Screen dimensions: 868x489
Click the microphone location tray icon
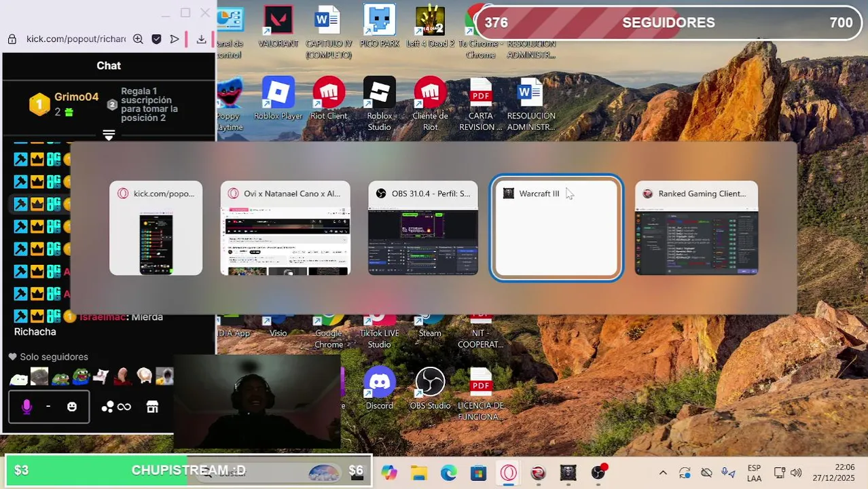click(728, 473)
